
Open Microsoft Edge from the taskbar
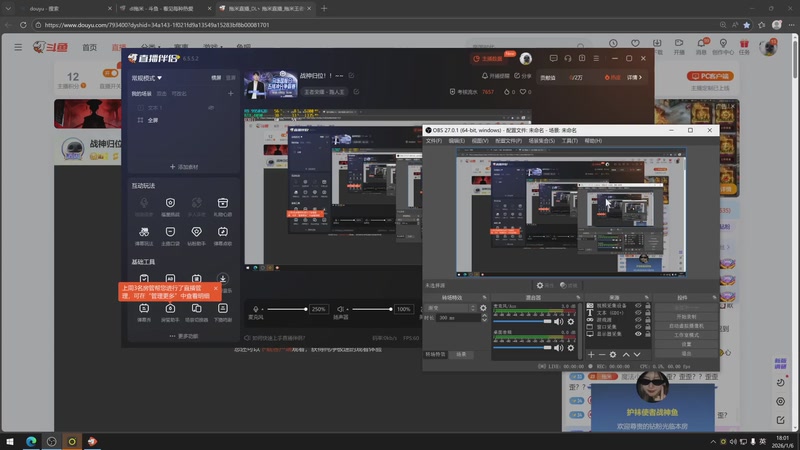coord(31,441)
